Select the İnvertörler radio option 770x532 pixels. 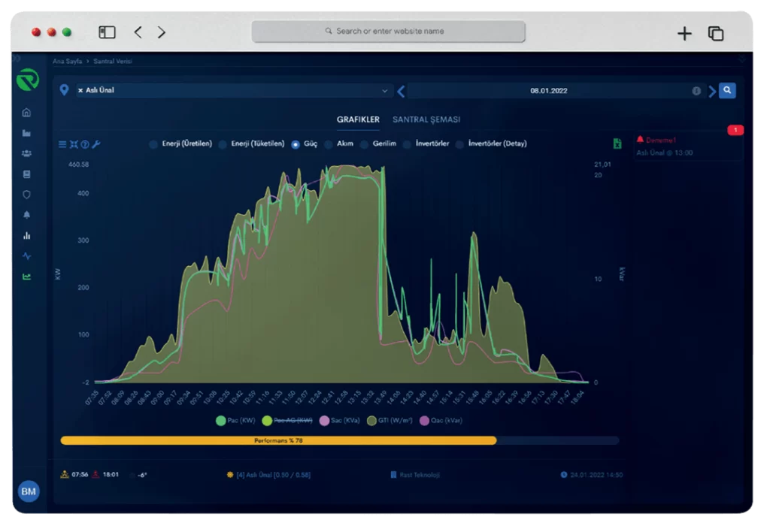pos(407,144)
